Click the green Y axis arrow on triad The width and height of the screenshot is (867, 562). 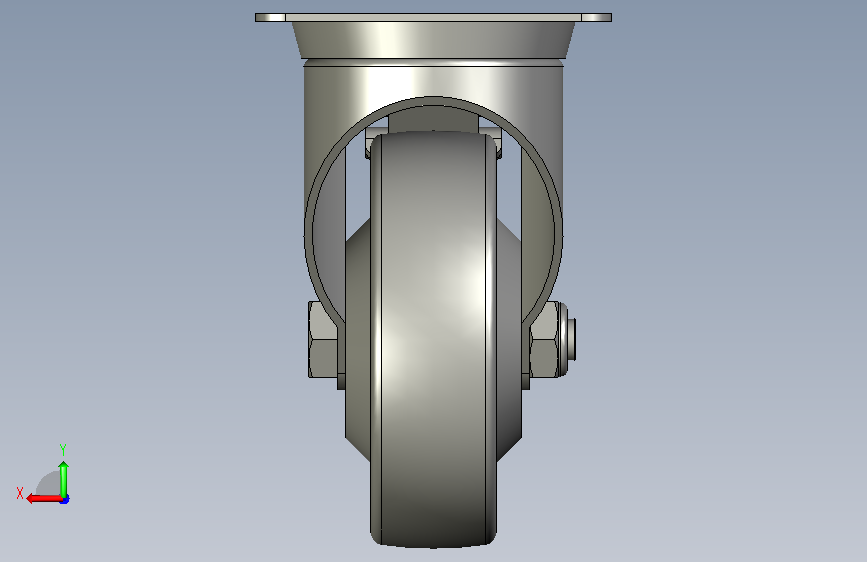[x=64, y=478]
